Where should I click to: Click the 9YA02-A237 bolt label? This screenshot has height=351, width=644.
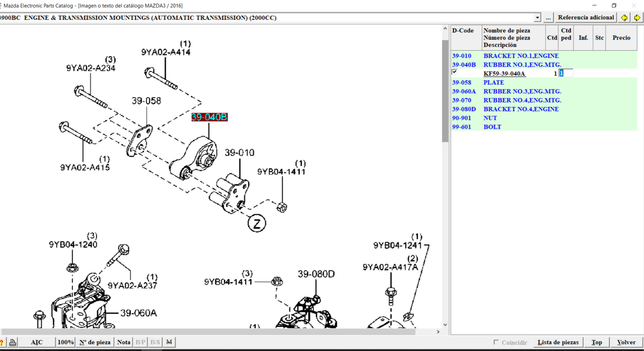click(132, 286)
